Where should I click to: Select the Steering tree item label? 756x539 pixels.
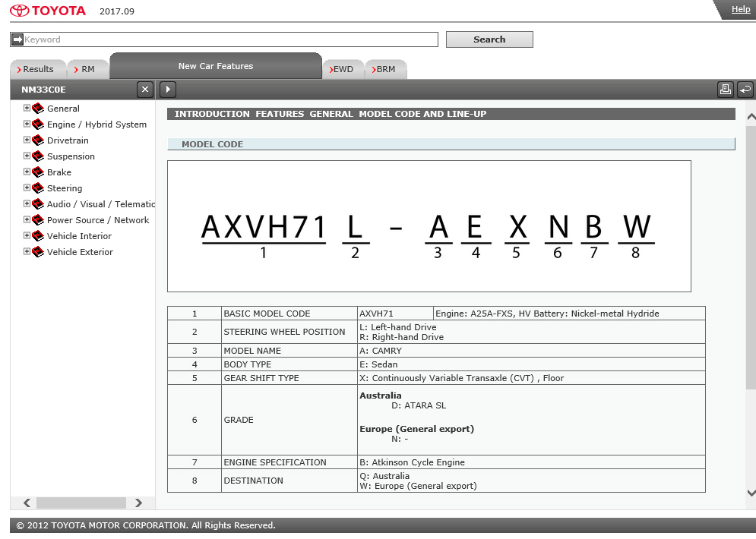point(65,188)
